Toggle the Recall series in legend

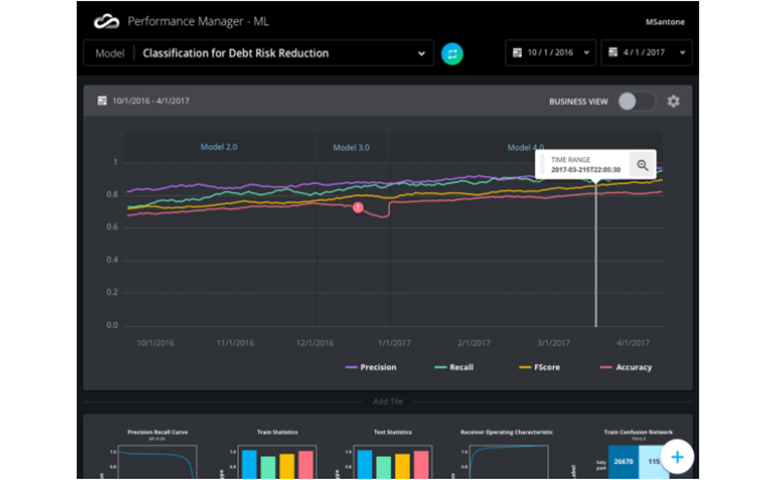(x=454, y=367)
